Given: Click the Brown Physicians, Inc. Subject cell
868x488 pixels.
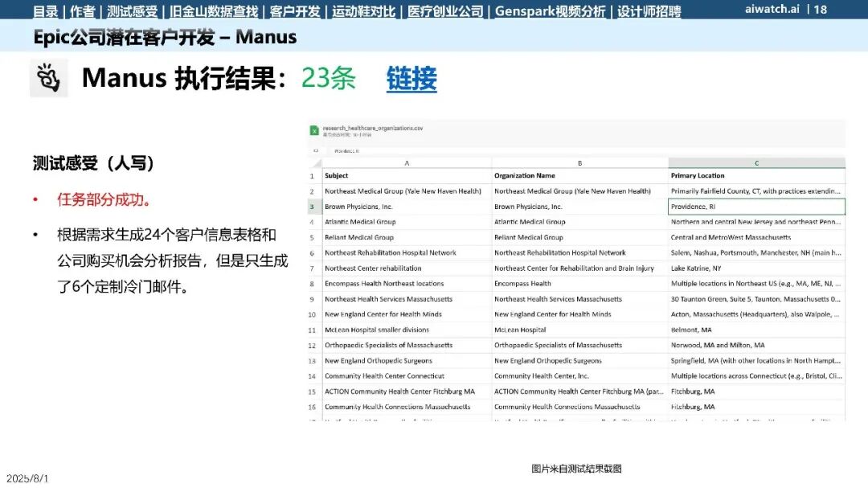Looking at the screenshot, I should coord(407,207).
